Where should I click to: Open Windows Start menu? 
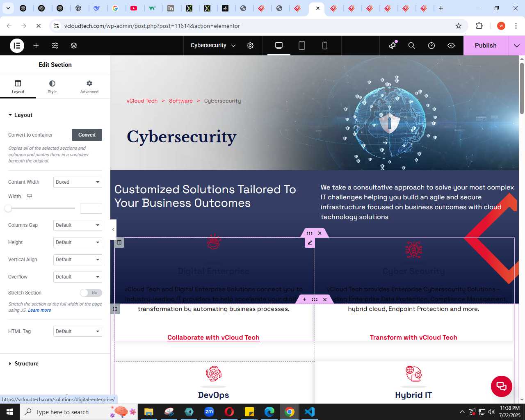pyautogui.click(x=10, y=412)
